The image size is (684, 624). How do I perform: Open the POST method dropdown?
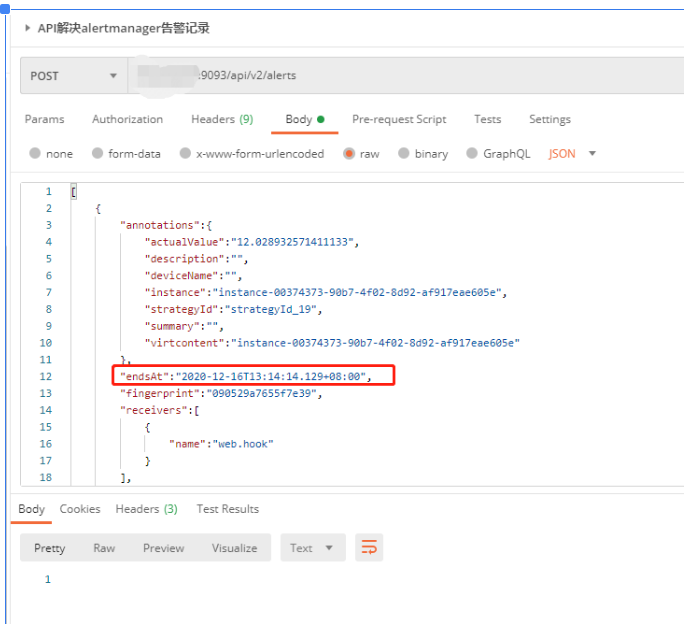[x=74, y=76]
